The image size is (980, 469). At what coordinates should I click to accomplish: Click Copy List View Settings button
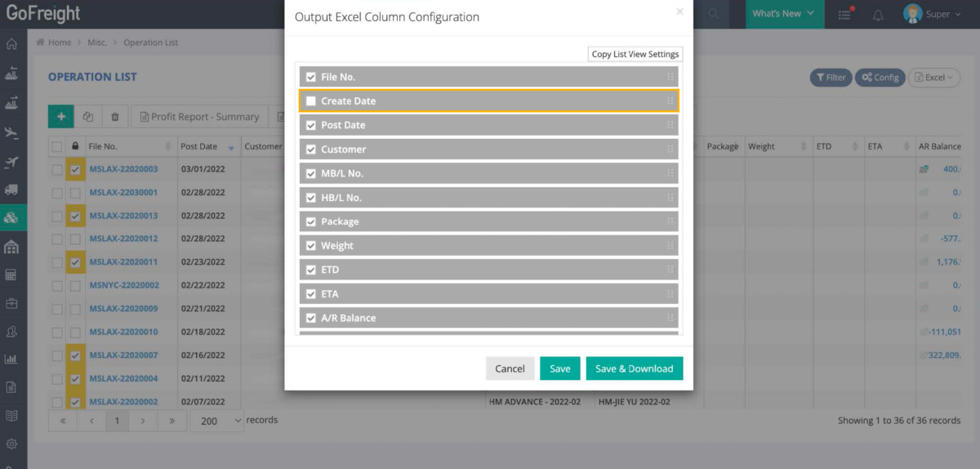[x=635, y=54]
